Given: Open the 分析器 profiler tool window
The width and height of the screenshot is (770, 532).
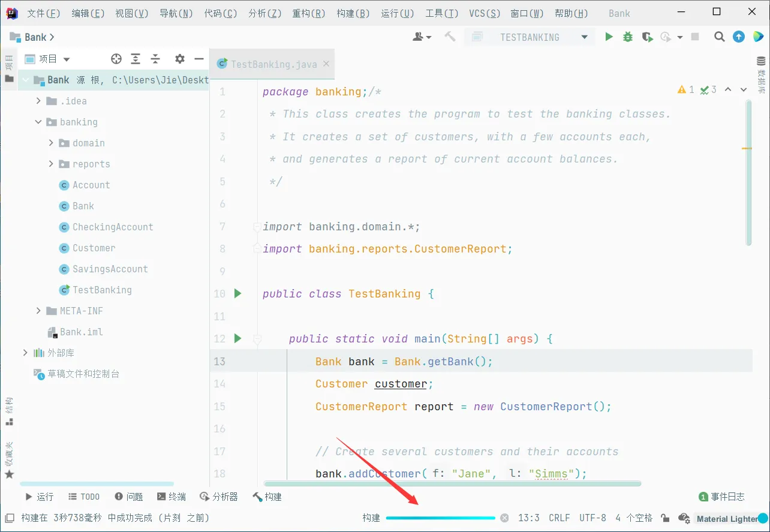Looking at the screenshot, I should [219, 497].
